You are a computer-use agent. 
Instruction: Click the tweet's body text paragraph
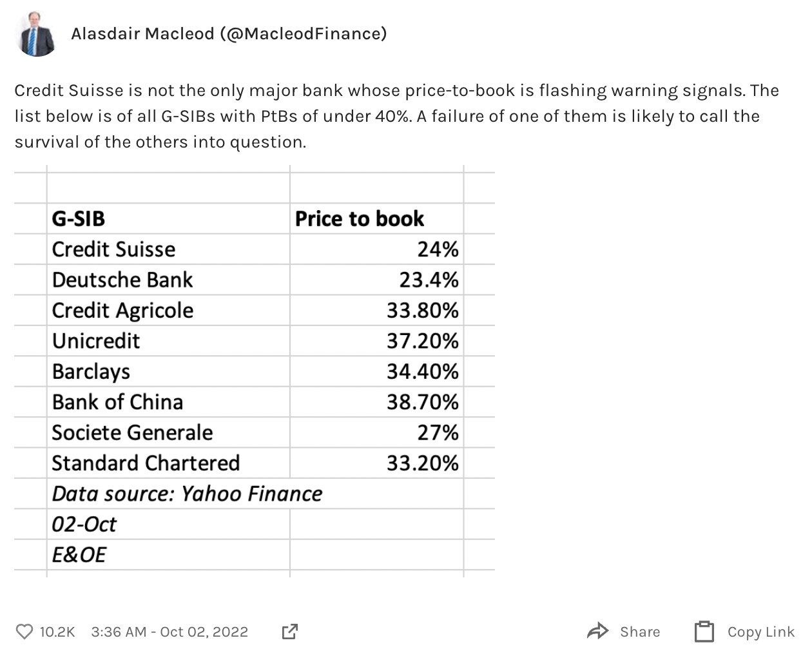pos(396,116)
